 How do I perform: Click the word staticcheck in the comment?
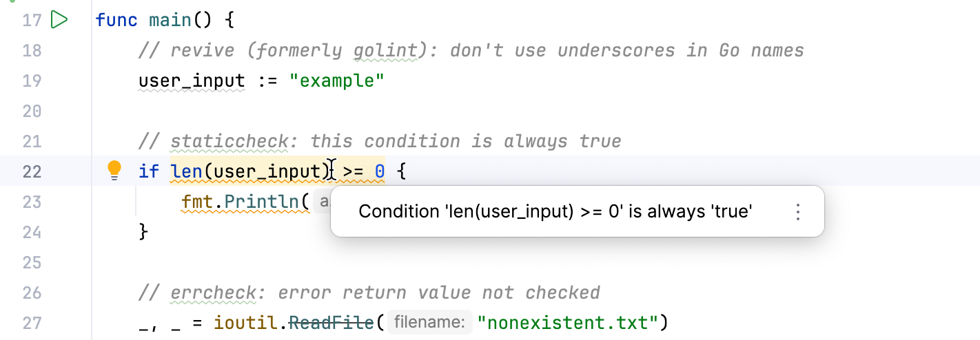click(x=229, y=141)
